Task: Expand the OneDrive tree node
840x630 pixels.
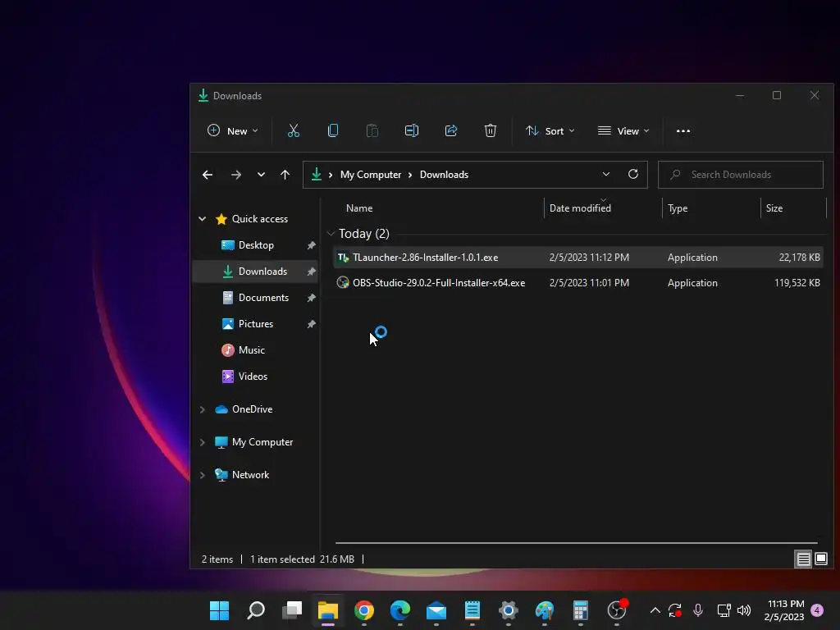Action: pyautogui.click(x=203, y=409)
